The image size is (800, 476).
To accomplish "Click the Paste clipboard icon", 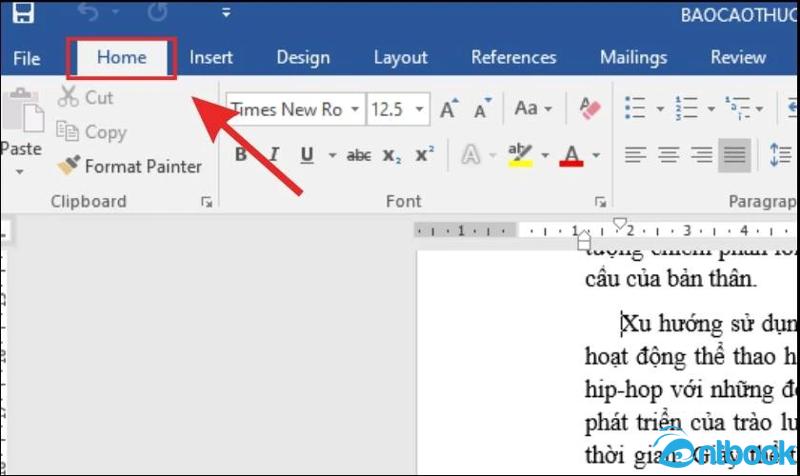I will click(x=22, y=110).
